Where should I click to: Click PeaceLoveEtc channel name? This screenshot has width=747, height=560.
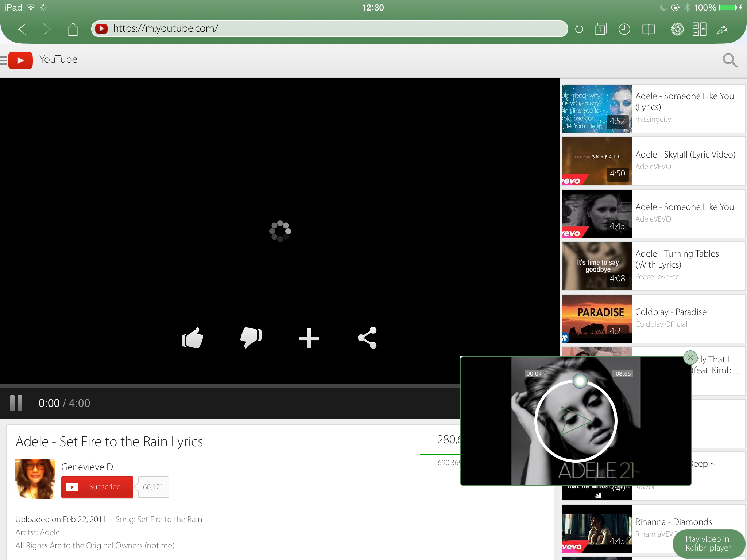657,277
